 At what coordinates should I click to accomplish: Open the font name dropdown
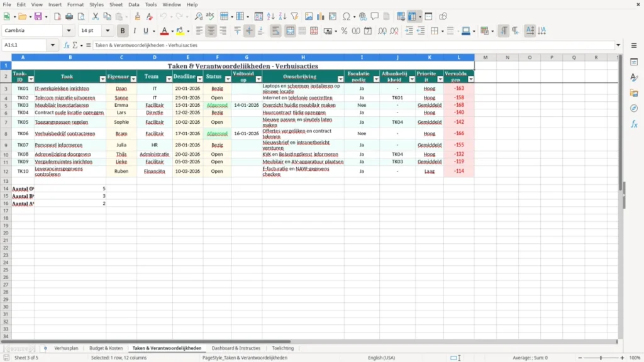[69, 31]
